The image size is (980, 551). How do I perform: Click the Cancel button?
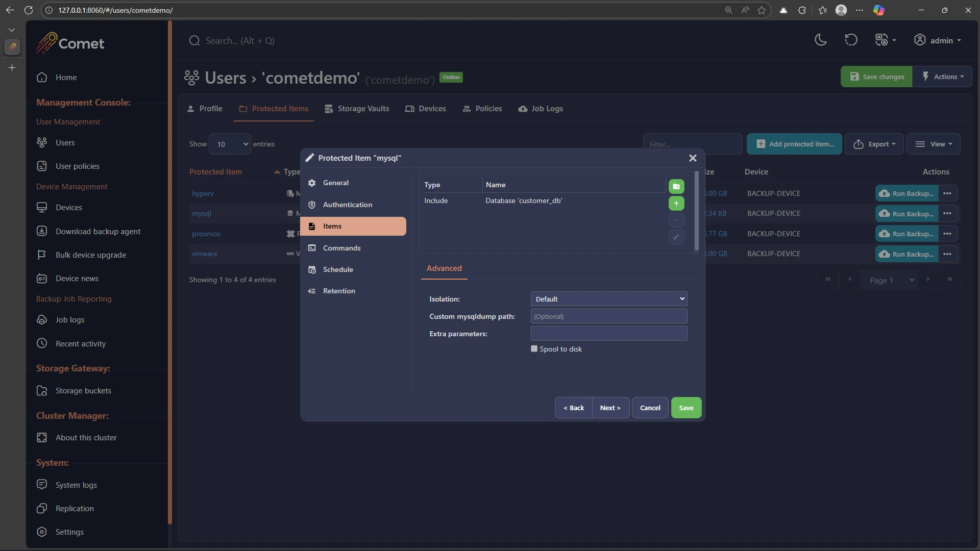[650, 408]
